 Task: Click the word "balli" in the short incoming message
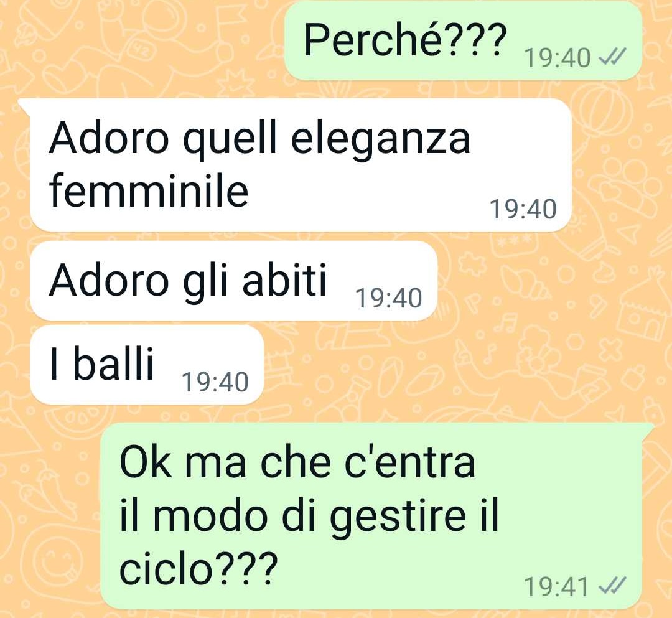click(113, 363)
